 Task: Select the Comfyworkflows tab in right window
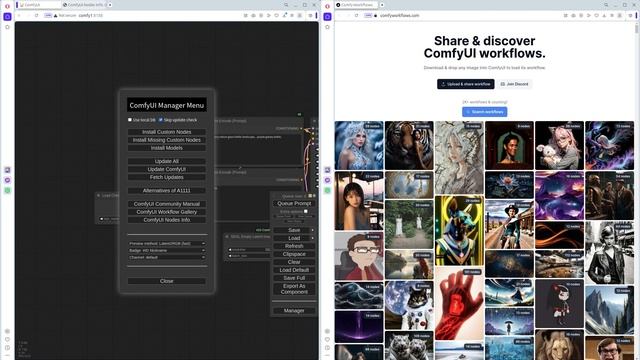(357, 5)
